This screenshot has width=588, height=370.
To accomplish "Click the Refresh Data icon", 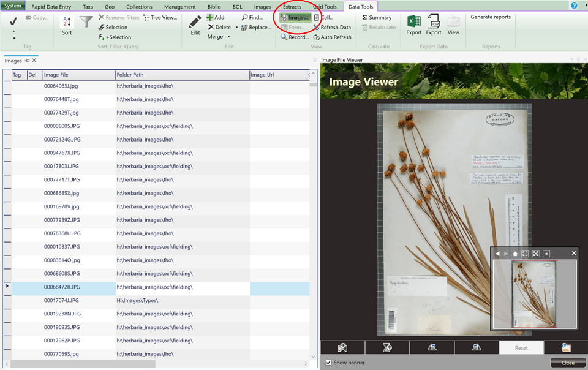I will [317, 27].
